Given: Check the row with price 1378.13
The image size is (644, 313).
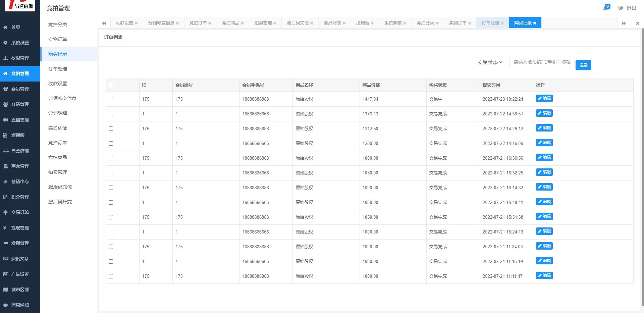Looking at the screenshot, I should [x=111, y=114].
